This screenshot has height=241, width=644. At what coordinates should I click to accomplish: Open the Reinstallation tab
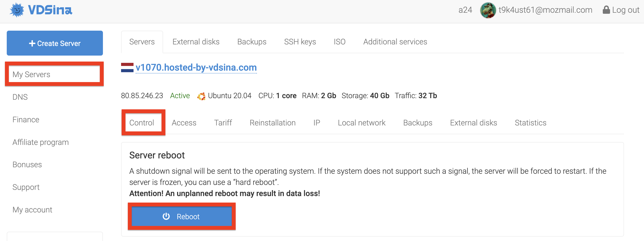[x=273, y=123]
